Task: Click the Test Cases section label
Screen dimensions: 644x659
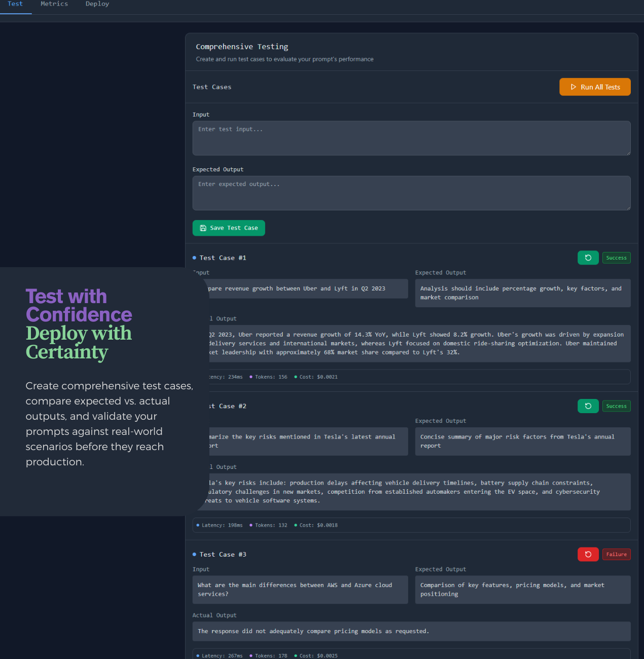Action: 212,87
